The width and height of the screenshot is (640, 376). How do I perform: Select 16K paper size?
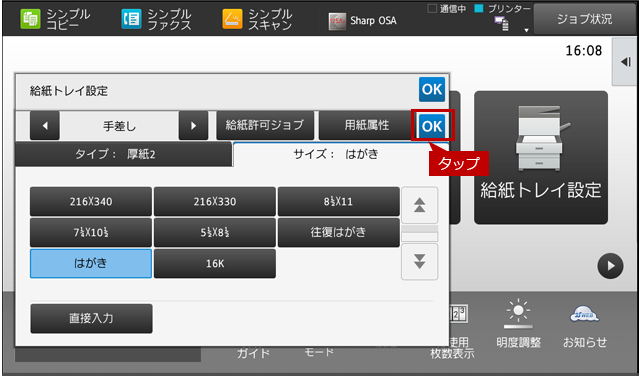(215, 263)
